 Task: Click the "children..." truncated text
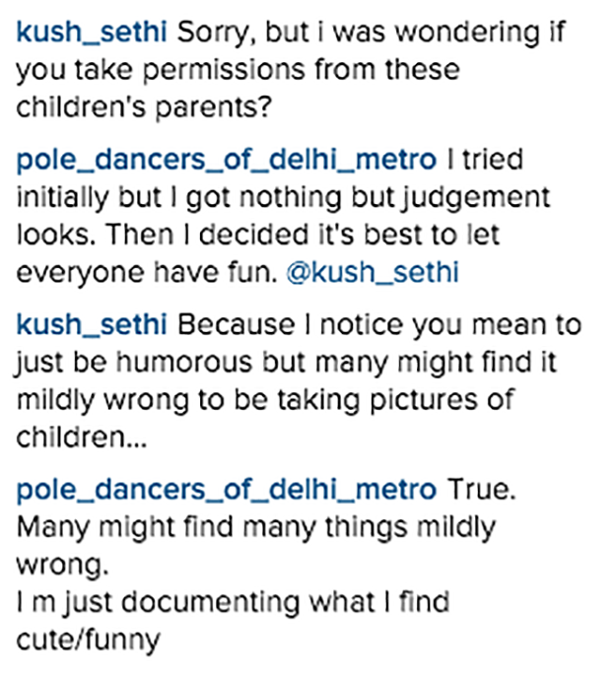tap(82, 437)
